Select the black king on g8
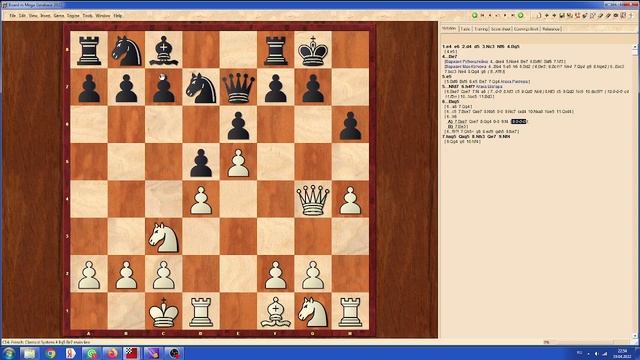Image resolution: width=640 pixels, height=360 pixels. click(313, 50)
